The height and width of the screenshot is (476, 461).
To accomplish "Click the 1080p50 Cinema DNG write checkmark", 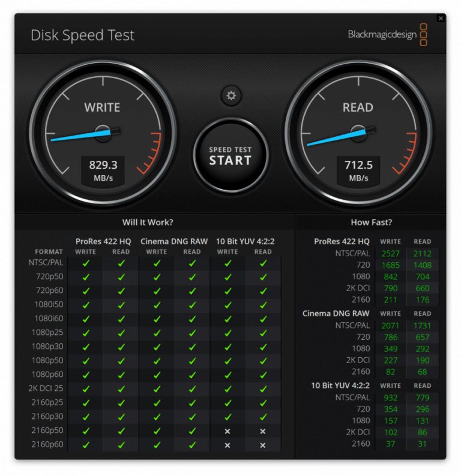I will coord(157,361).
